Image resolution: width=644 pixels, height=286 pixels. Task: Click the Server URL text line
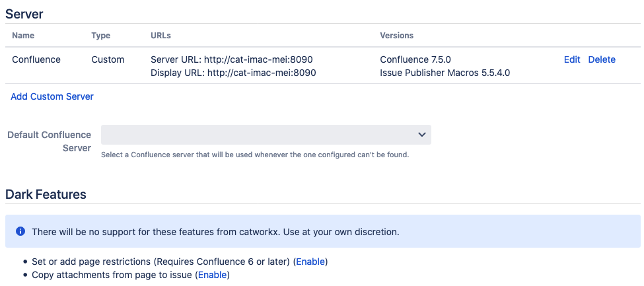[232, 59]
